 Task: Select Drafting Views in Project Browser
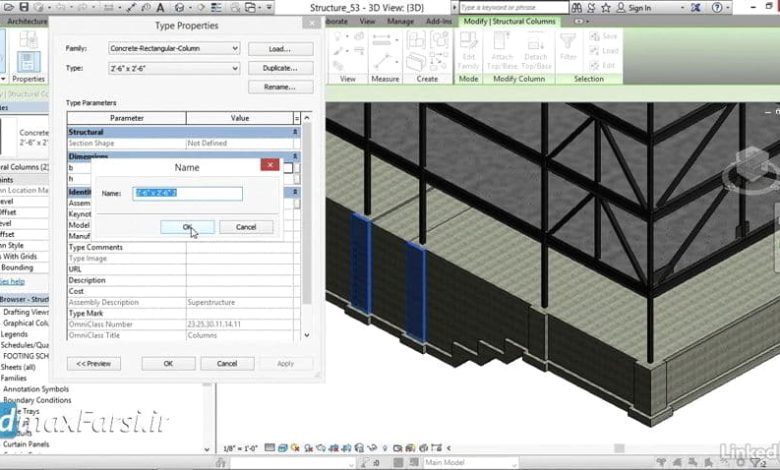26,312
